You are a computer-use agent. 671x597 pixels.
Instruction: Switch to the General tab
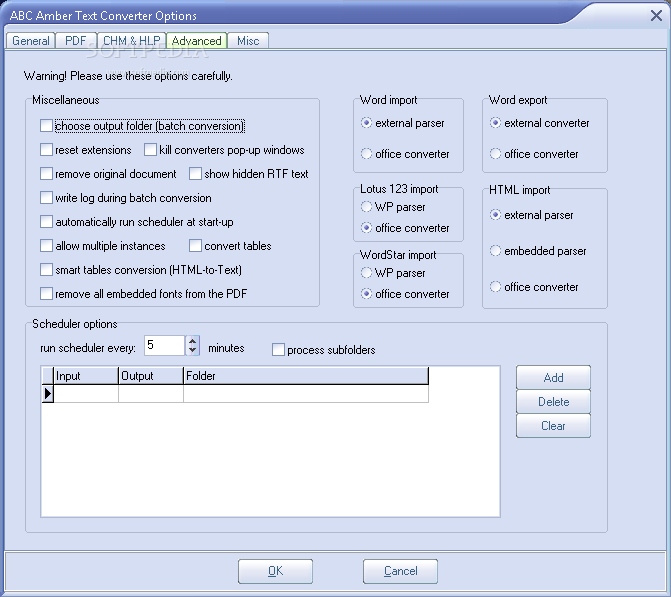[30, 41]
